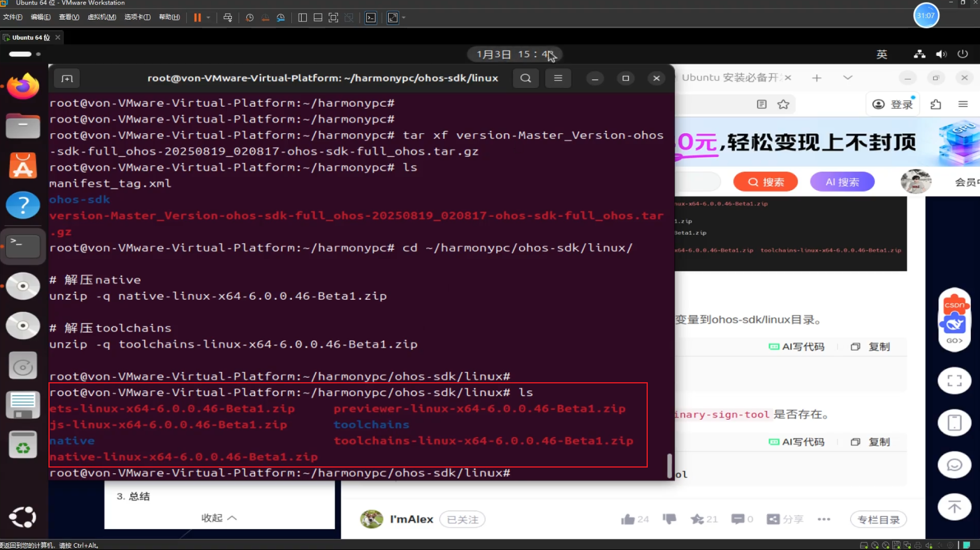
Task: Open Files manager from the dock
Action: (x=23, y=126)
